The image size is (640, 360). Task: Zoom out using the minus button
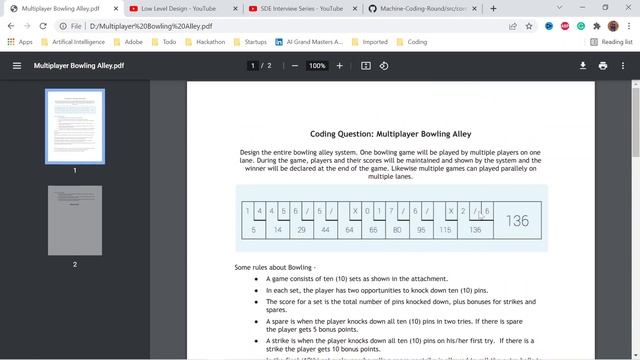point(295,66)
